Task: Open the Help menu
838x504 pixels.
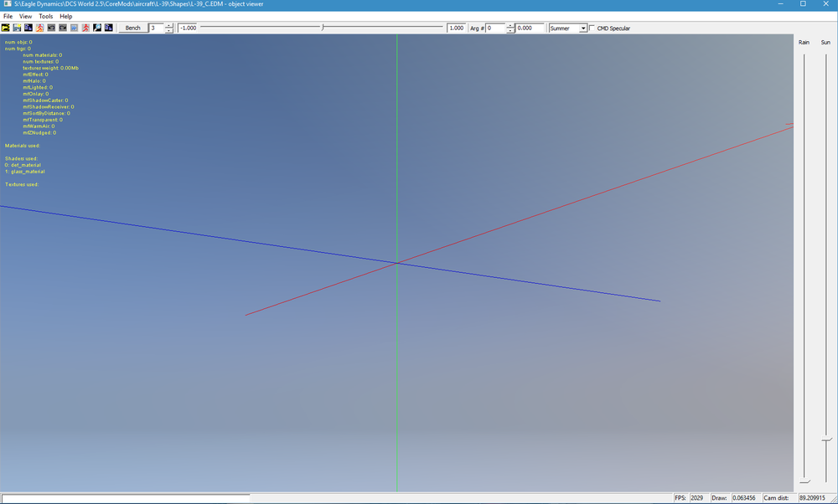Action: pyautogui.click(x=65, y=17)
